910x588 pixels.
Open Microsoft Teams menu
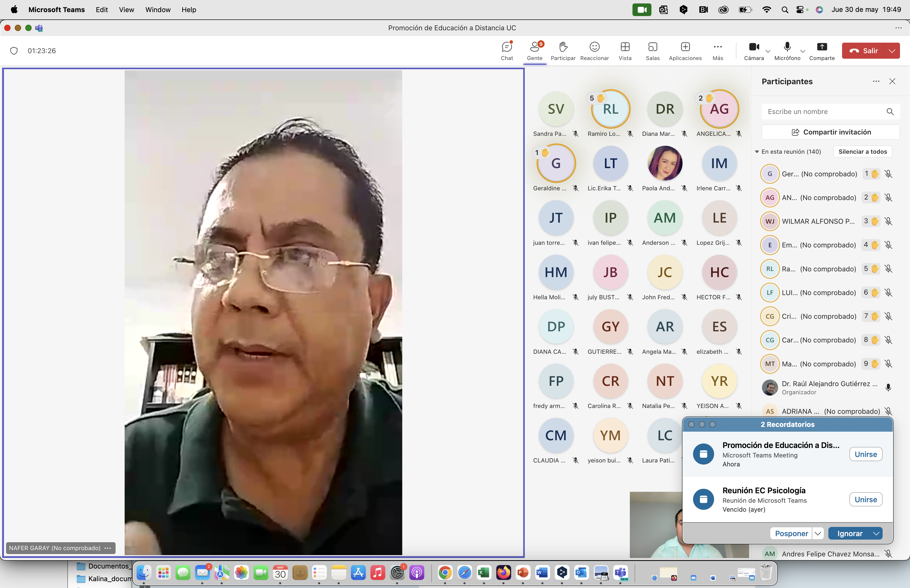pos(57,9)
